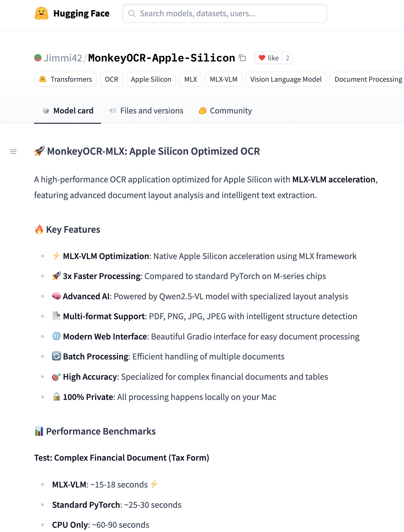
Task: Open the table of contents hamburger icon
Action: pos(13,152)
